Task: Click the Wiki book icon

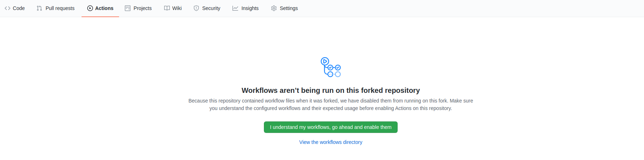Action: pos(167,8)
